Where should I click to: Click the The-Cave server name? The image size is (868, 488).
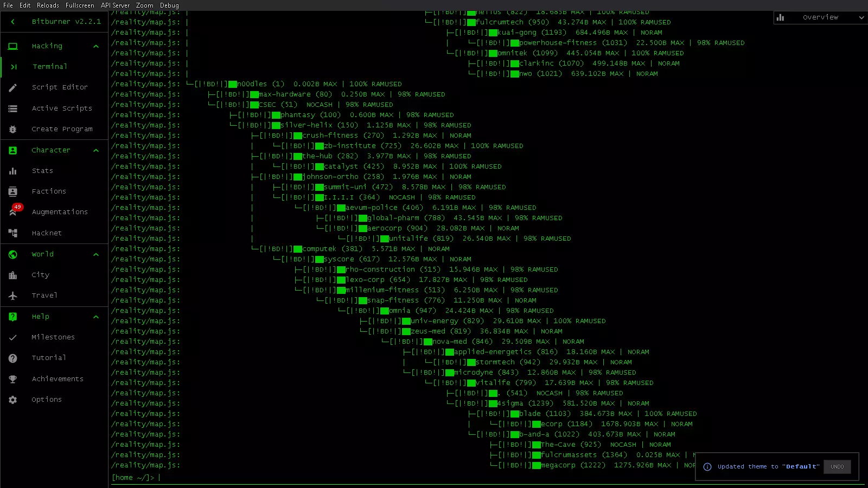click(558, 445)
